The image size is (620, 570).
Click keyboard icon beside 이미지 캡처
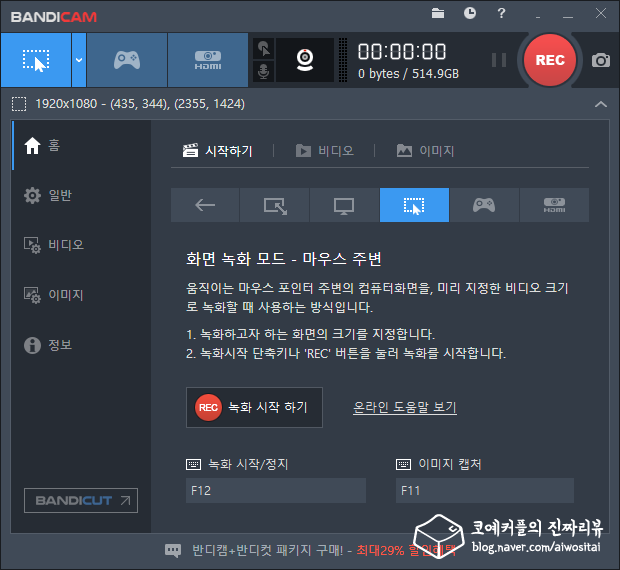point(403,464)
